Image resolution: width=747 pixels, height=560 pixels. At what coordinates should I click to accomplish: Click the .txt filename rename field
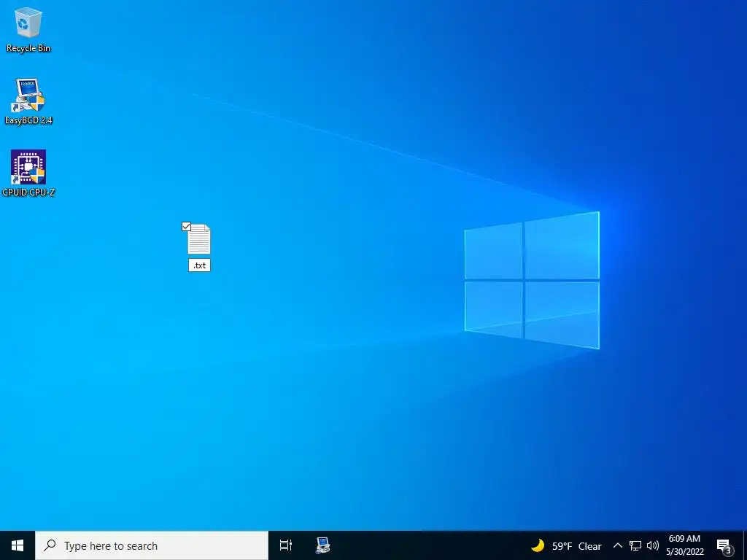pos(199,265)
